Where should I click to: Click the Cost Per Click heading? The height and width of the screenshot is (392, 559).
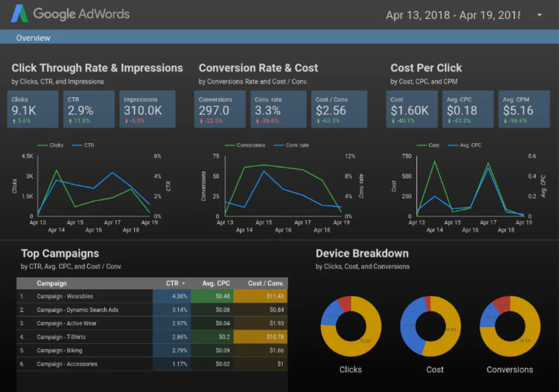click(x=426, y=68)
